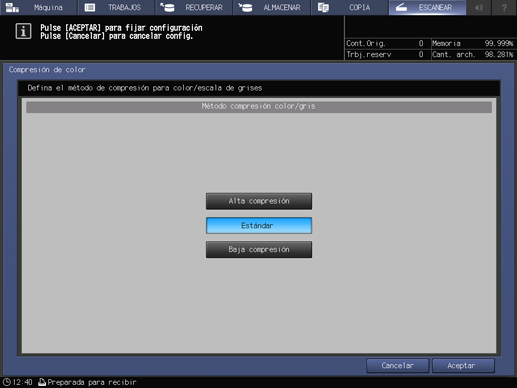This screenshot has height=388, width=517.
Task: Click the 'Preparada para recibir' status text
Action: (92, 382)
